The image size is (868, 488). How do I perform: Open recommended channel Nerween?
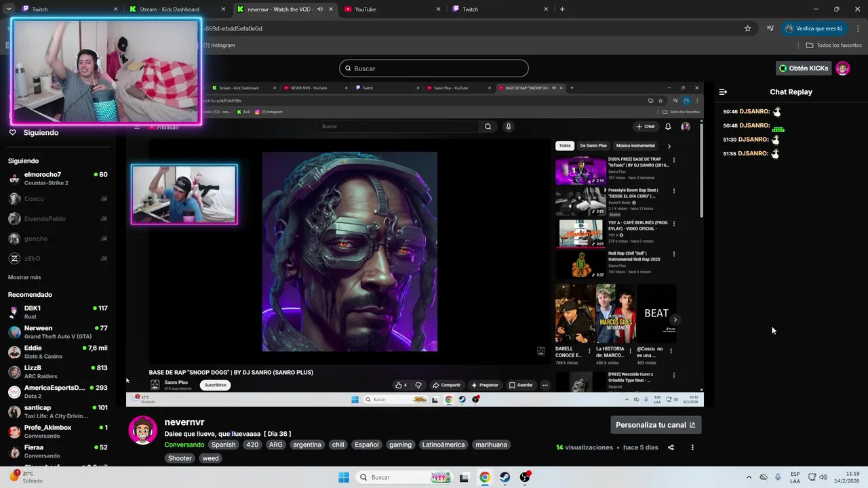(58, 332)
